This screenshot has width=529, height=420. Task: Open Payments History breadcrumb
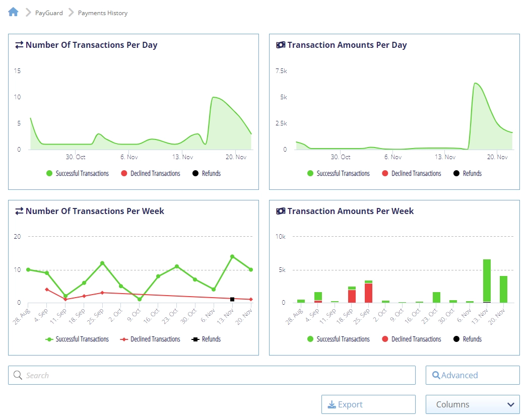[102, 13]
